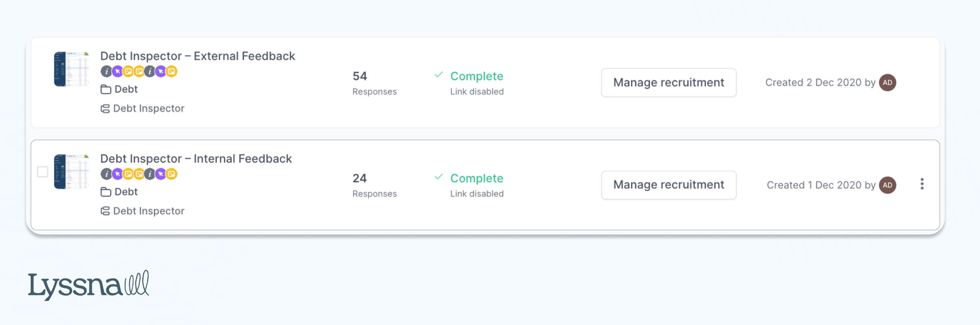Open the Debt Inspector – External Feedback title
Viewport: 980px width, 325px height.
(197, 56)
